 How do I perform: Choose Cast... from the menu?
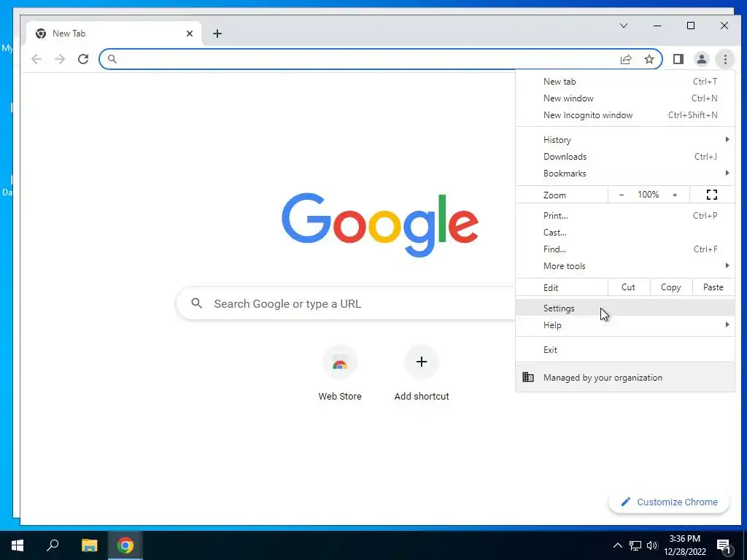click(x=625, y=233)
